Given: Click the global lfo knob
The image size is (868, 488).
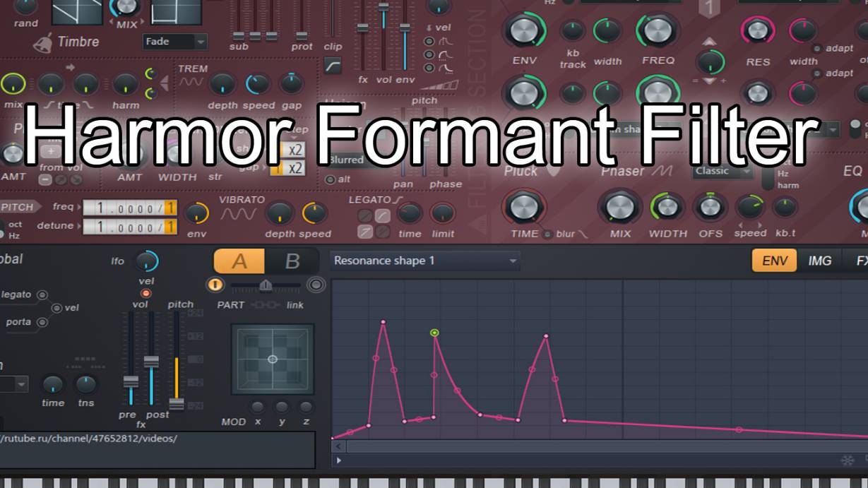Looking at the screenshot, I should [x=147, y=261].
